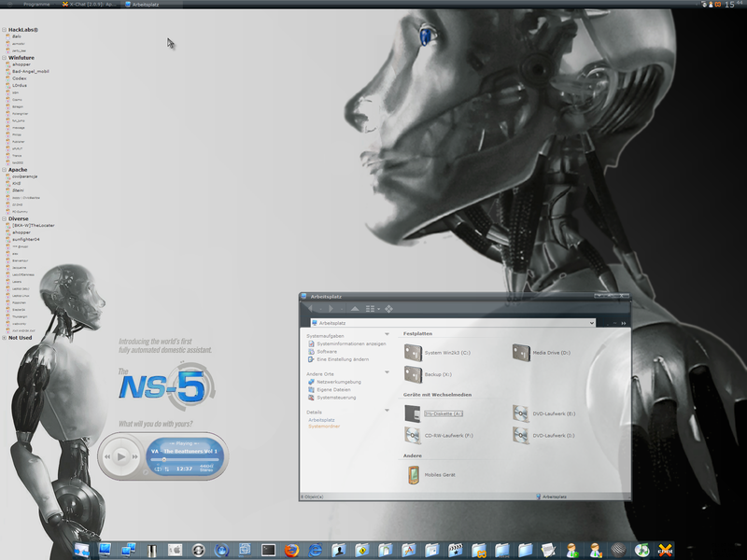Screen dimensions: 747x560
Task: Open the Programme menu in top bar
Action: click(35, 5)
